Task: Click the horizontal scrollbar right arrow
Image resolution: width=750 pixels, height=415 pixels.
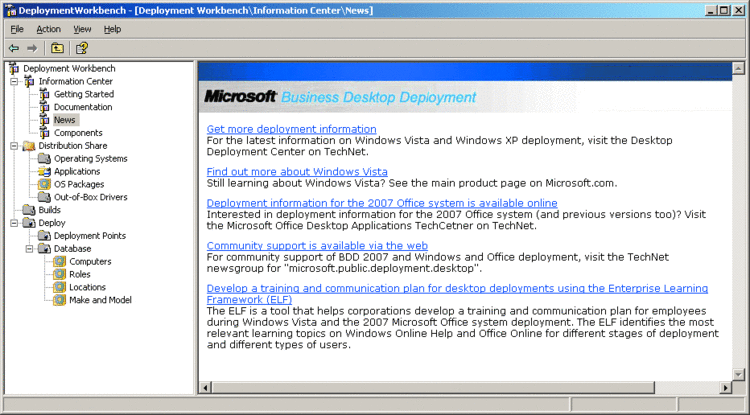Action: [x=726, y=387]
